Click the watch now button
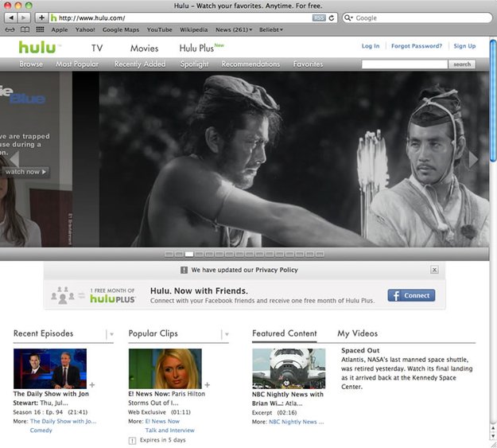Screen dimensions: 497x448 pos(25,172)
